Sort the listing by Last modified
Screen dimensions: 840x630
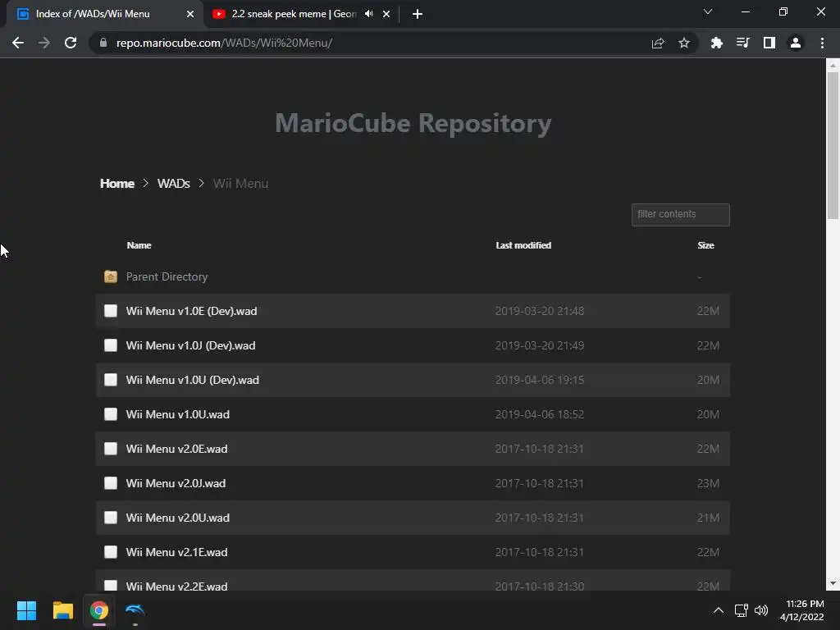coord(523,245)
